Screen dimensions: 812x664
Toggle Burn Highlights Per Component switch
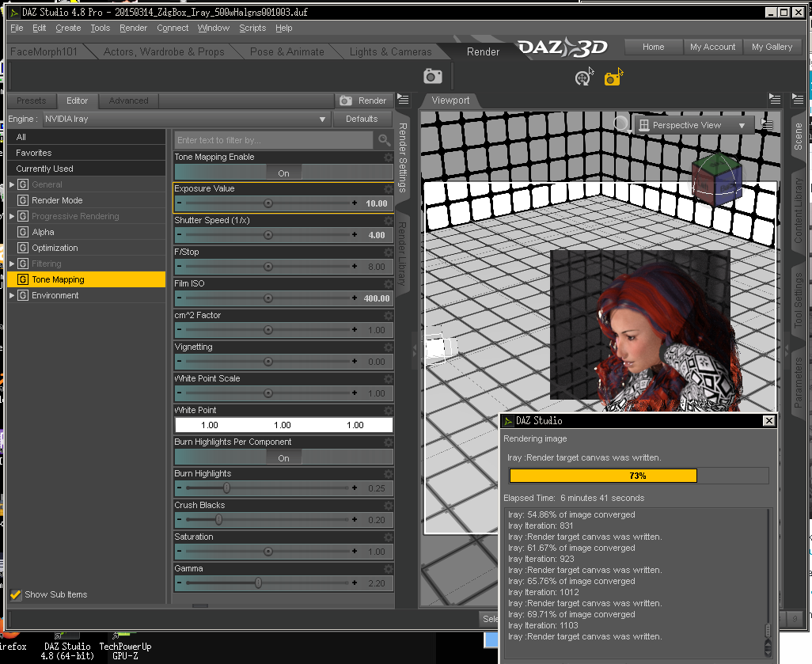click(x=283, y=457)
